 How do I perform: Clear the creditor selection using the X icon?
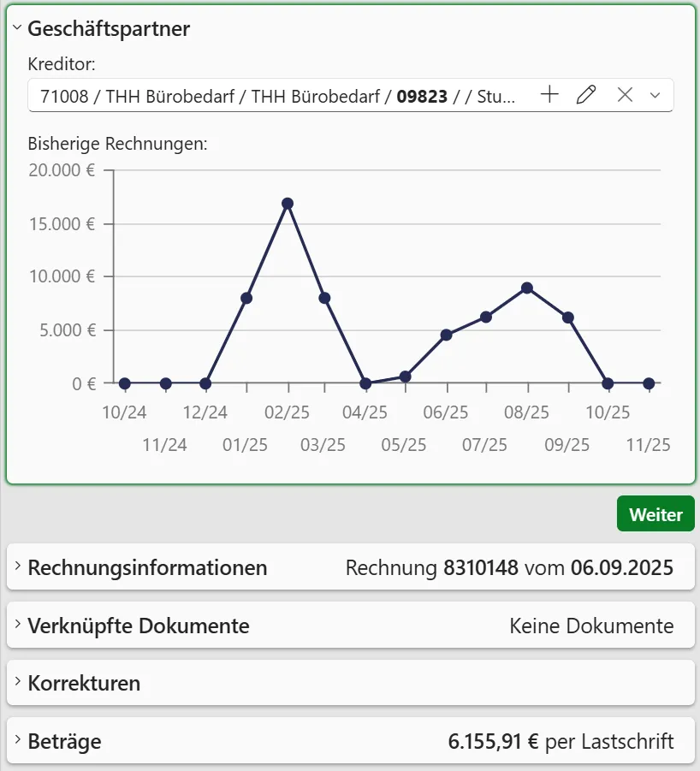[625, 95]
